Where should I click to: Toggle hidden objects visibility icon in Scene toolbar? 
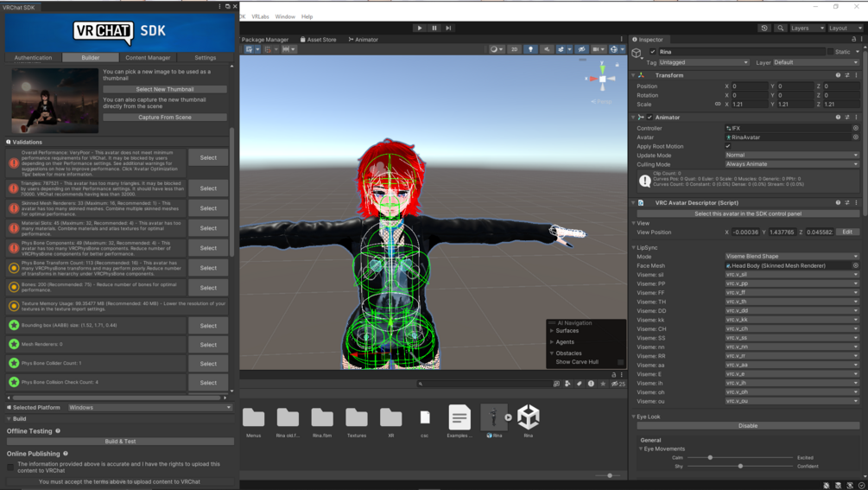point(580,49)
